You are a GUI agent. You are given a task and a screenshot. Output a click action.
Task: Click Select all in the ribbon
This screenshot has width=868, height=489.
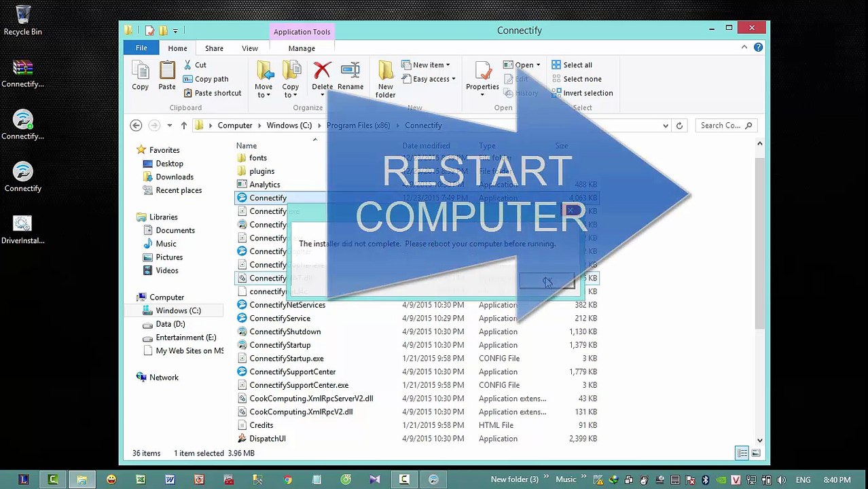tap(572, 65)
